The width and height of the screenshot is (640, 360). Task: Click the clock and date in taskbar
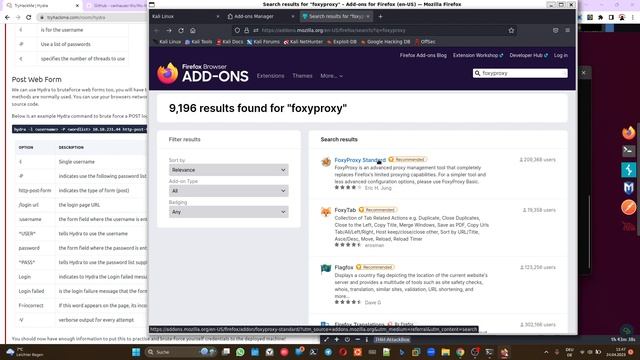pos(616,352)
